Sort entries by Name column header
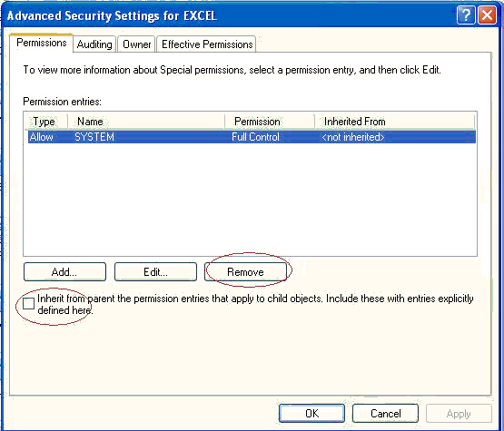 point(146,122)
